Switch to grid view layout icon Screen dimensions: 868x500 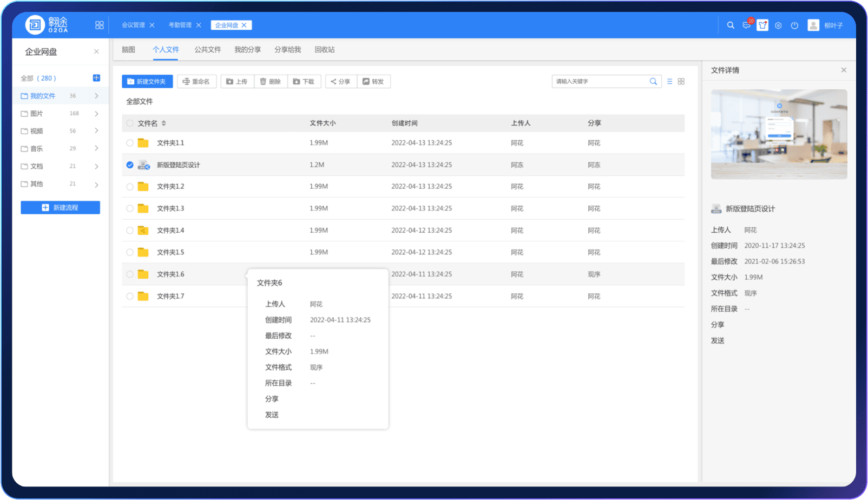(681, 82)
